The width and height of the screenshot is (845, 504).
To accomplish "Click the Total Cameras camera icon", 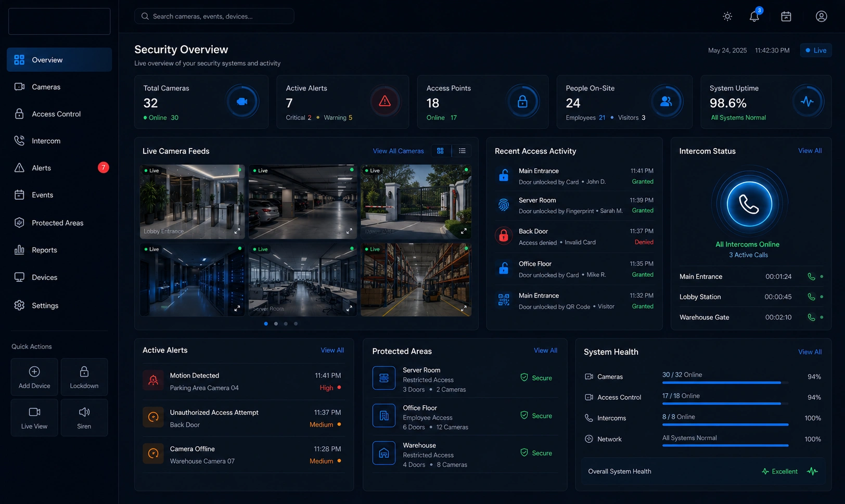I will tap(242, 101).
